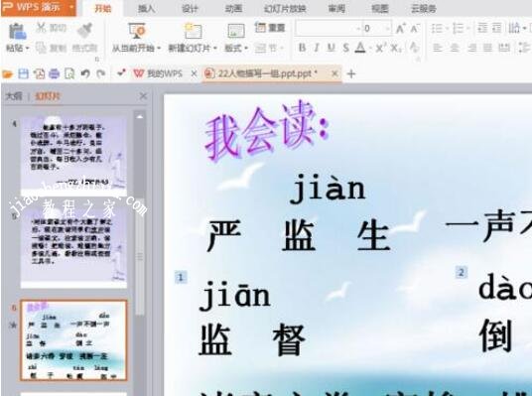The width and height of the screenshot is (532, 396).
Task: Select slide 5 thumbnail
Action: 74,248
